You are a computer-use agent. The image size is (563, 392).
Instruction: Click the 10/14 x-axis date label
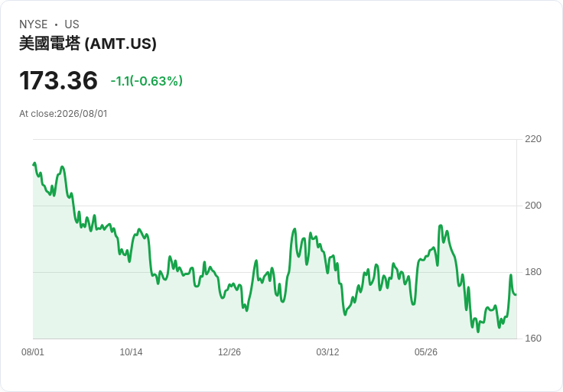click(x=131, y=352)
